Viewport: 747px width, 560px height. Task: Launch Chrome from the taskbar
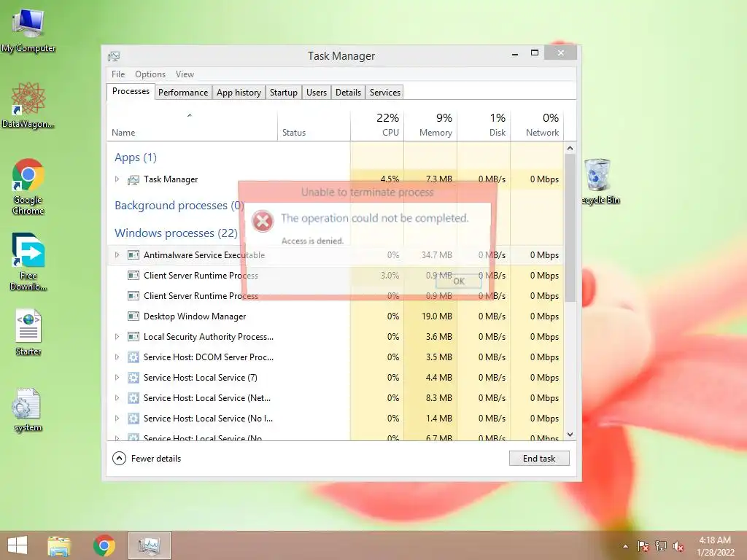[104, 545]
